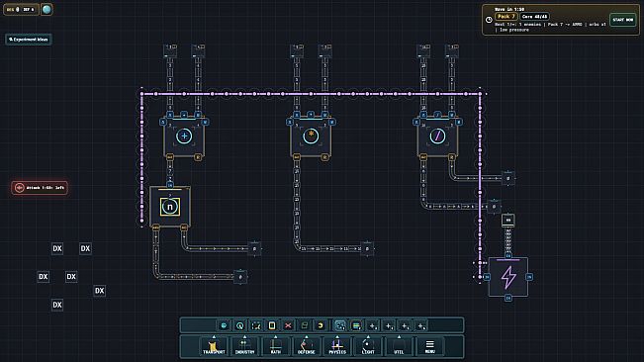The height and width of the screenshot is (362, 644).
Task: Expand the arrow above Light
Action: pyautogui.click(x=368, y=337)
